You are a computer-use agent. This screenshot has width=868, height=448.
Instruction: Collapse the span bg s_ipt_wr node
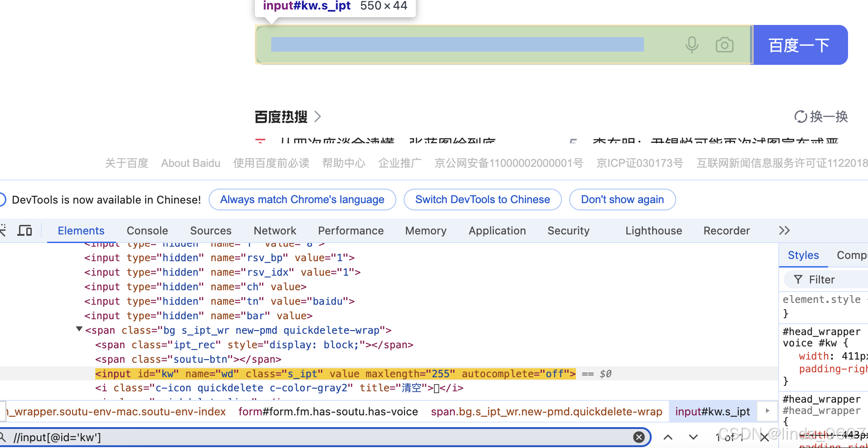(x=79, y=329)
